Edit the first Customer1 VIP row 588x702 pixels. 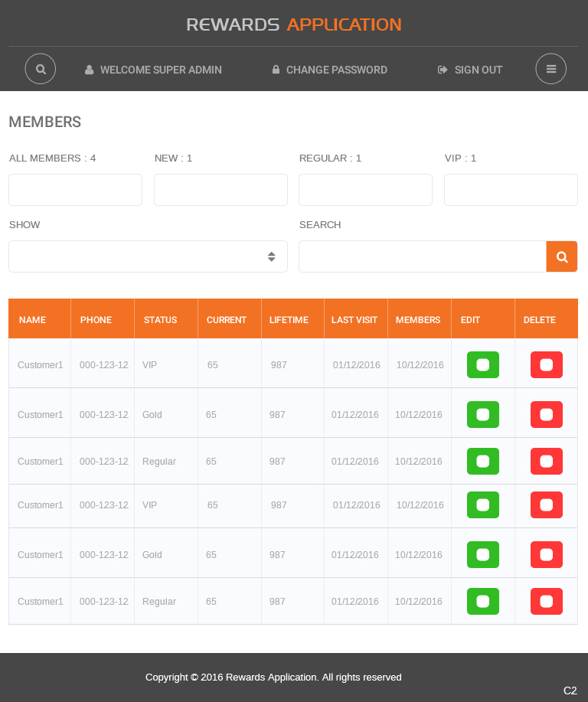tap(482, 365)
